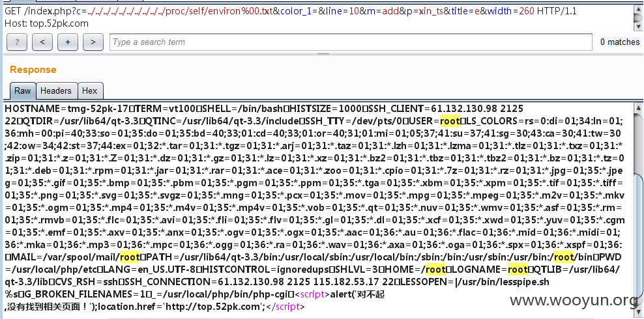Click 'HOSTNAME=tmg-52pk-17' in response
This screenshot has width=644, height=319.
coord(66,109)
